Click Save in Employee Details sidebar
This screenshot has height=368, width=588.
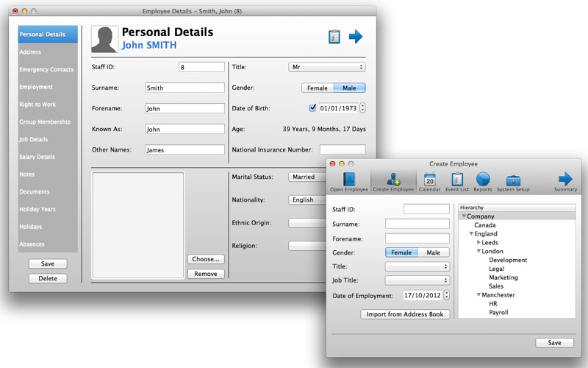[48, 263]
